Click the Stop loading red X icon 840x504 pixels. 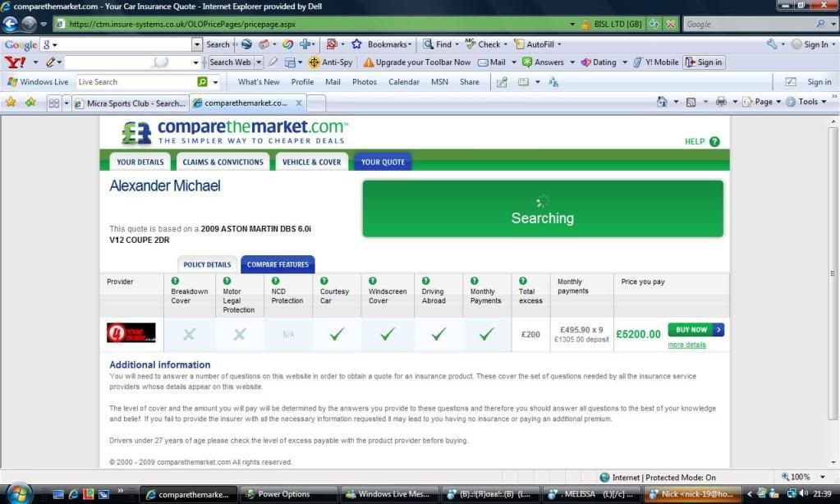click(670, 24)
